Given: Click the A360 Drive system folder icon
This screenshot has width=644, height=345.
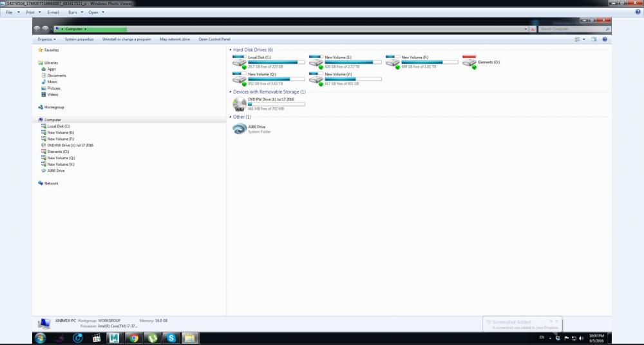Looking at the screenshot, I should point(240,129).
